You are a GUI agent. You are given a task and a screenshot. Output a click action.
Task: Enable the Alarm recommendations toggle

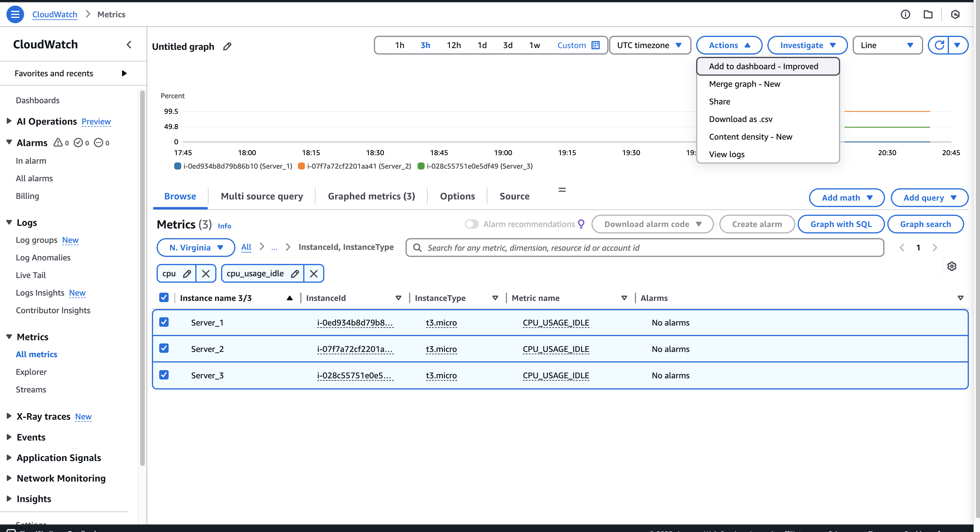pos(471,224)
